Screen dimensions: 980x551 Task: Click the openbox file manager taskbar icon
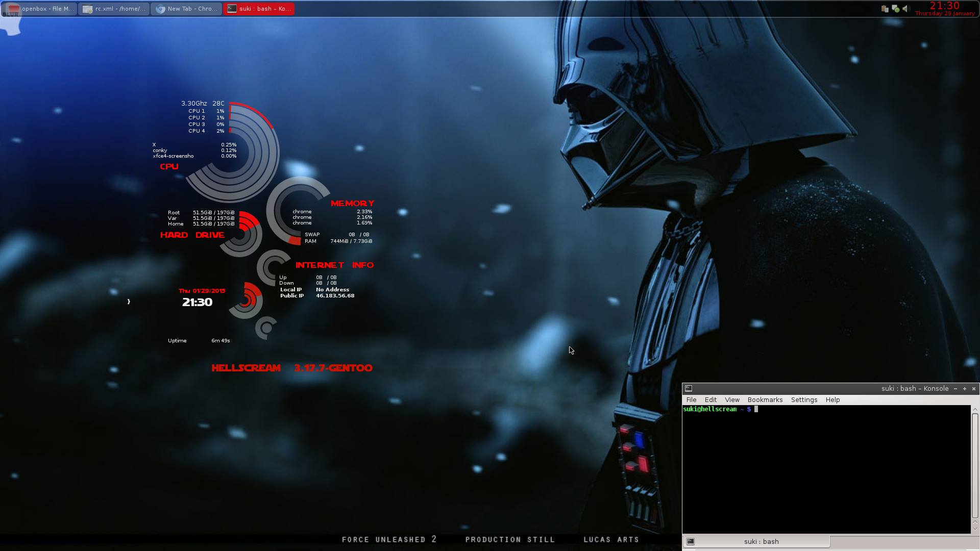(x=14, y=9)
